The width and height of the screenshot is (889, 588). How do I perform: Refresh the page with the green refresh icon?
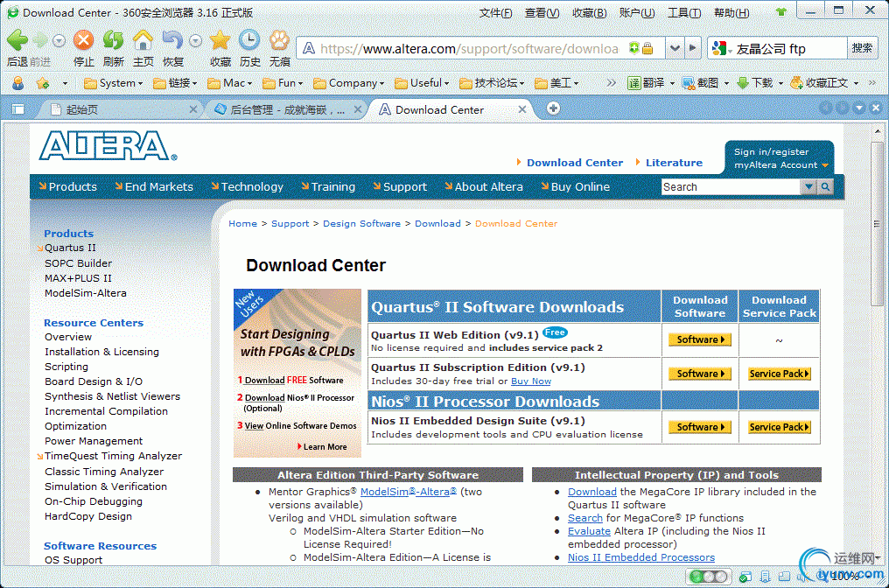click(x=113, y=40)
